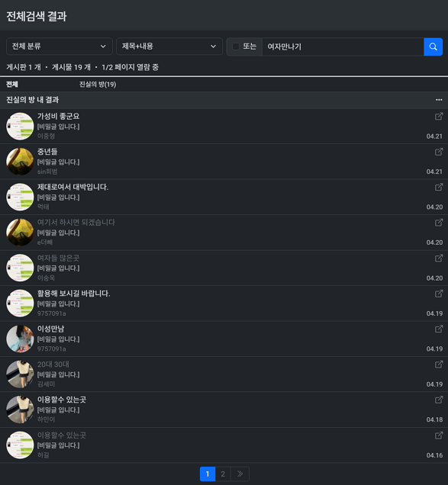This screenshot has width=448, height=485.
Task: Click thumbnail of 이성만남 post
Action: pos(20,339)
